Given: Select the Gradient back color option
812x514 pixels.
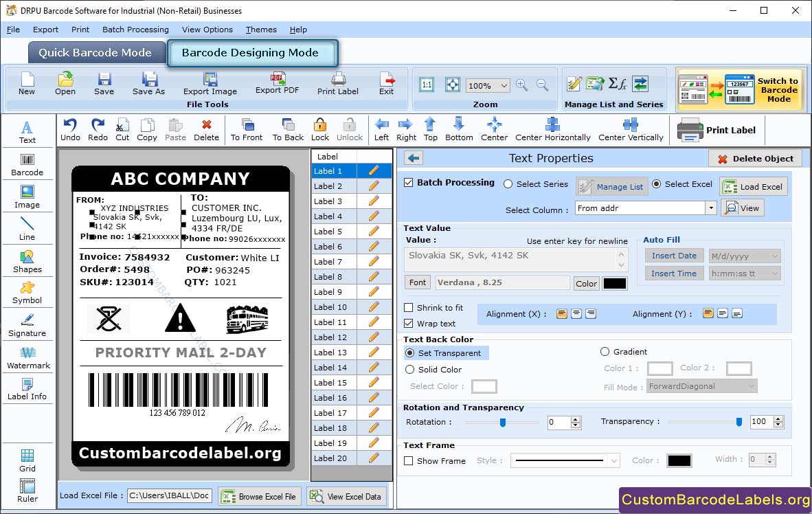Looking at the screenshot, I should pyautogui.click(x=605, y=352).
